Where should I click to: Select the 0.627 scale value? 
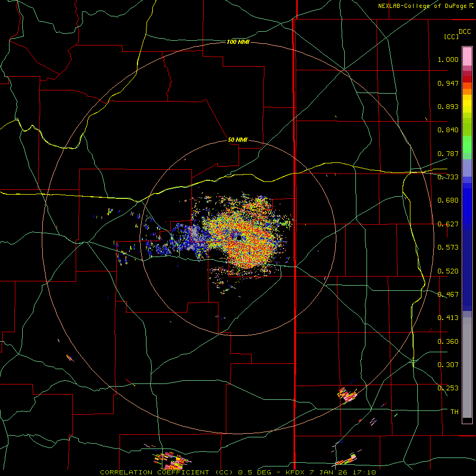click(448, 224)
